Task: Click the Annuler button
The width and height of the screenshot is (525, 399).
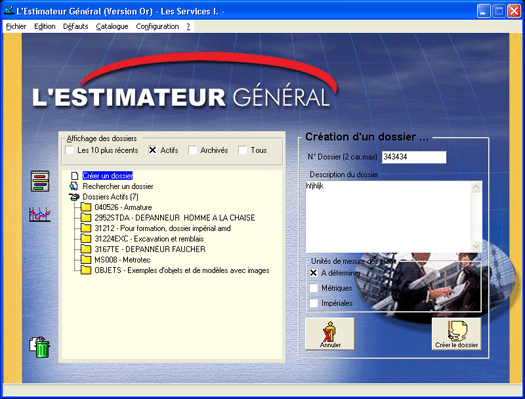Action: click(330, 334)
